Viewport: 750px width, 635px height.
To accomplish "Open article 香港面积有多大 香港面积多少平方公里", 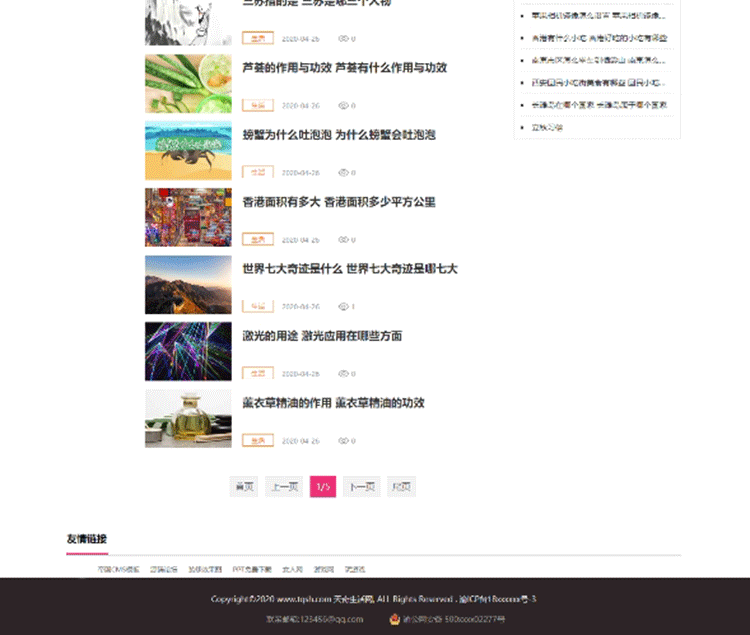I will pos(339,202).
